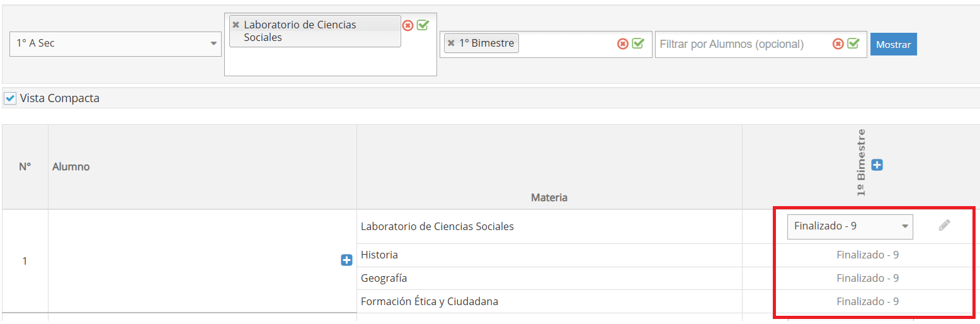Clear the bimestre filter with red X icon

tap(622, 43)
